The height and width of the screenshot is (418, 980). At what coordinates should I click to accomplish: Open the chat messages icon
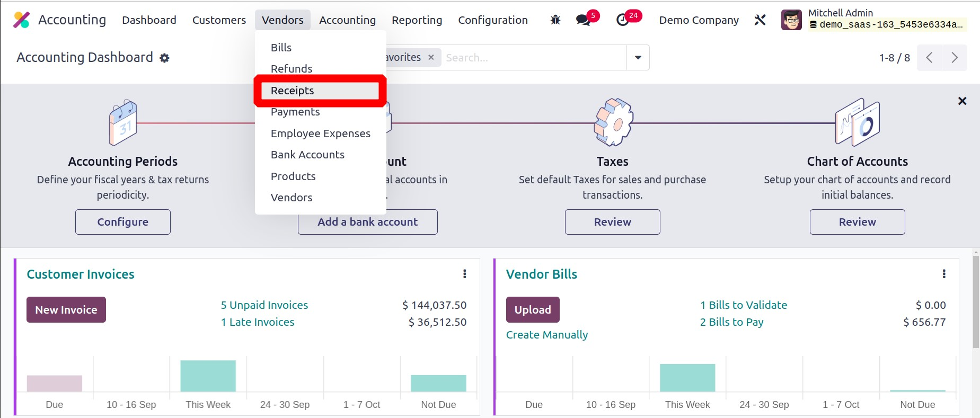(x=583, y=20)
